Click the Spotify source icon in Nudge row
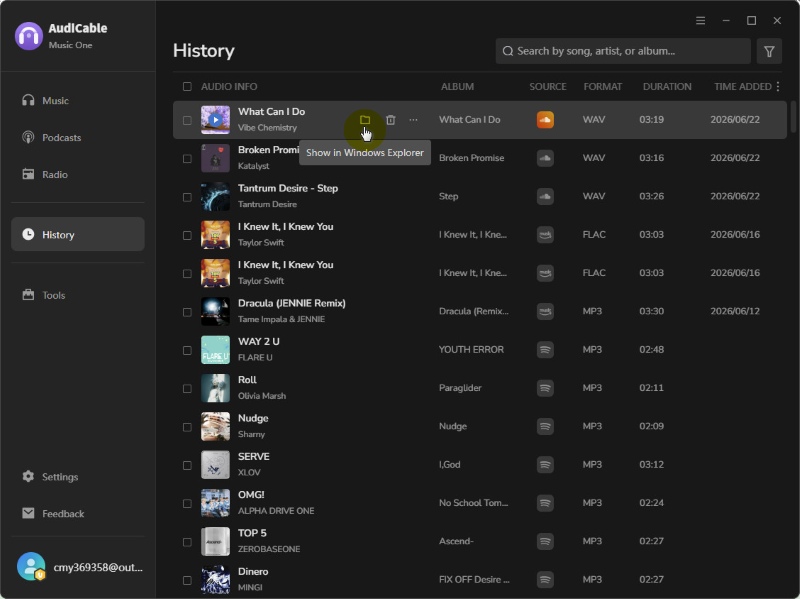The width and height of the screenshot is (800, 599). (545, 426)
